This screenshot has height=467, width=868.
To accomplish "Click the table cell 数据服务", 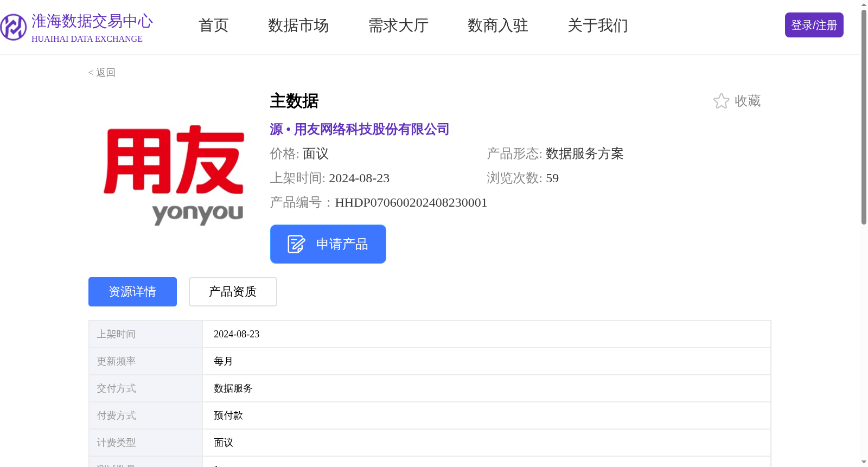I will pyautogui.click(x=487, y=388).
